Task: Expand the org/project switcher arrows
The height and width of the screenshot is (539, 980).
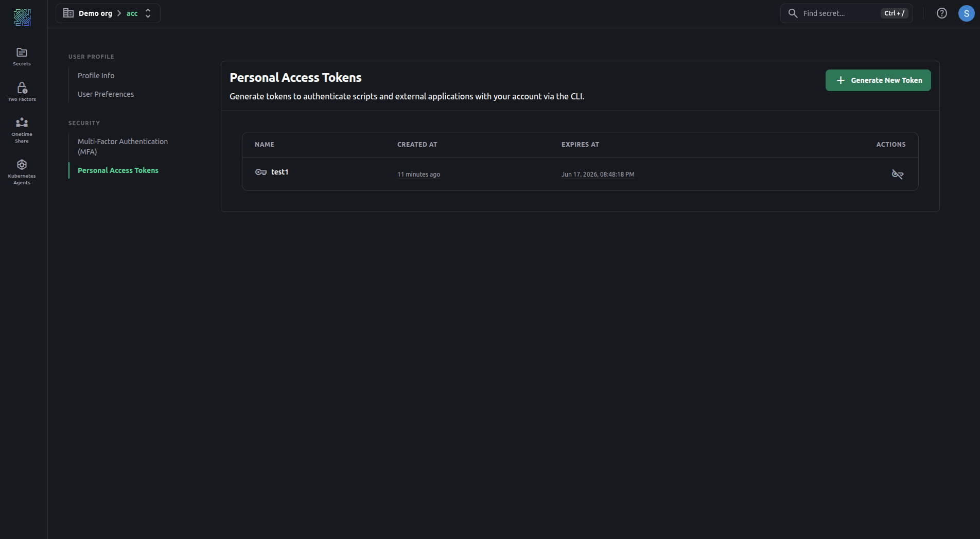Action: [x=148, y=13]
